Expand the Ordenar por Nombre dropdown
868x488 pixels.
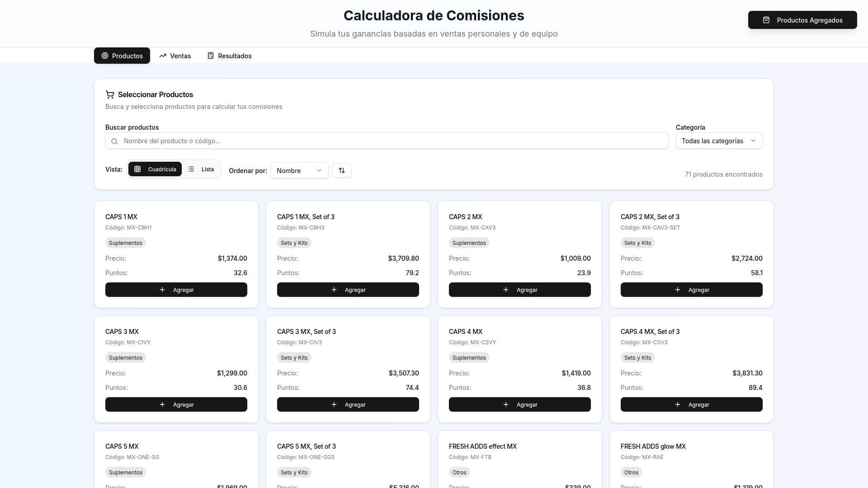click(x=299, y=170)
